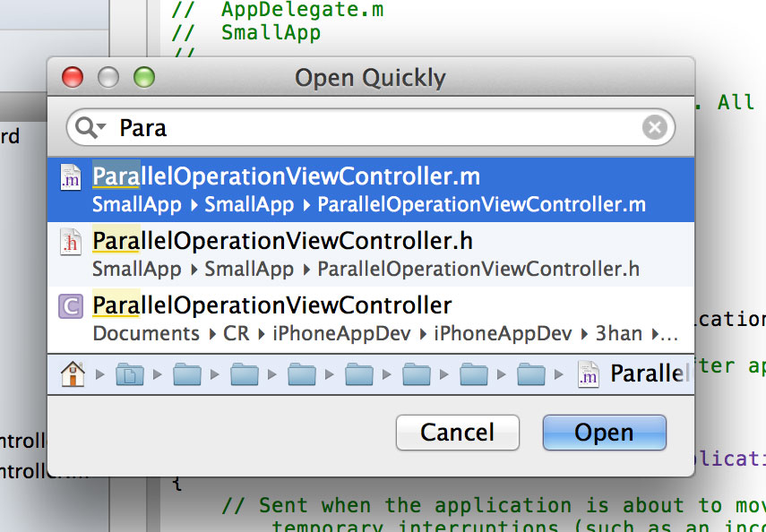Clear the search field with the X icon
This screenshot has height=532, width=766.
pos(655,127)
